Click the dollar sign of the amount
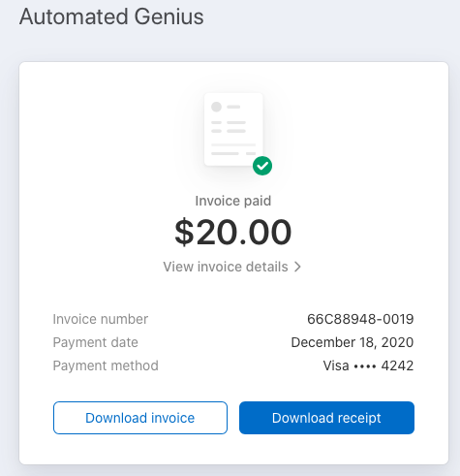This screenshot has width=460, height=476. click(x=184, y=232)
